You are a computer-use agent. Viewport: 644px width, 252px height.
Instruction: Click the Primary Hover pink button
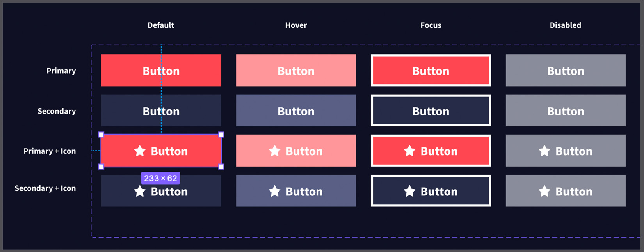point(296,70)
